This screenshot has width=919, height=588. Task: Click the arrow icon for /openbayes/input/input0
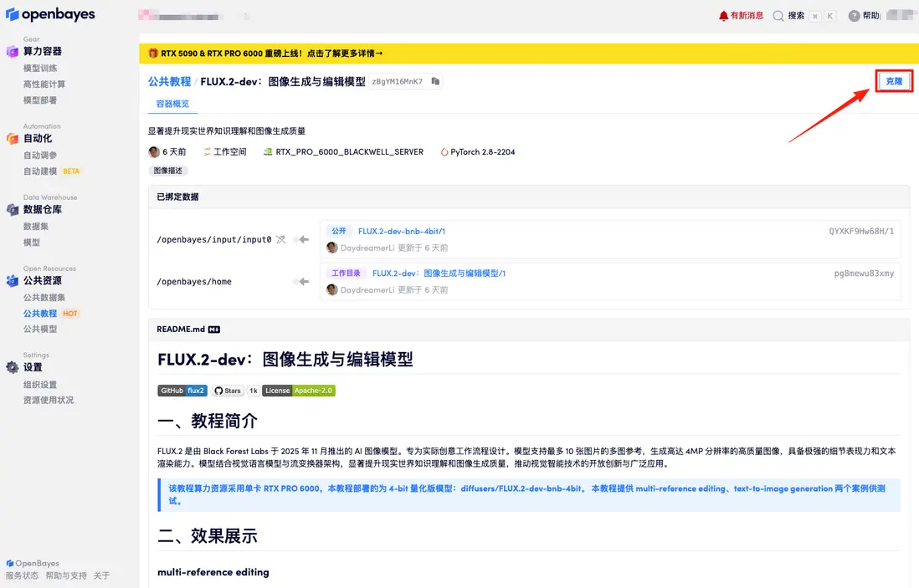click(303, 239)
